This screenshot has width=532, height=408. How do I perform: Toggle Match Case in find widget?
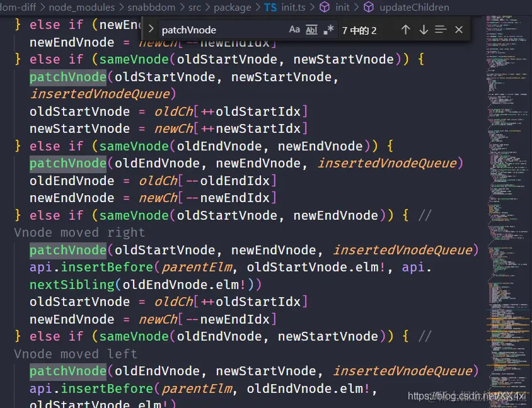point(294,30)
